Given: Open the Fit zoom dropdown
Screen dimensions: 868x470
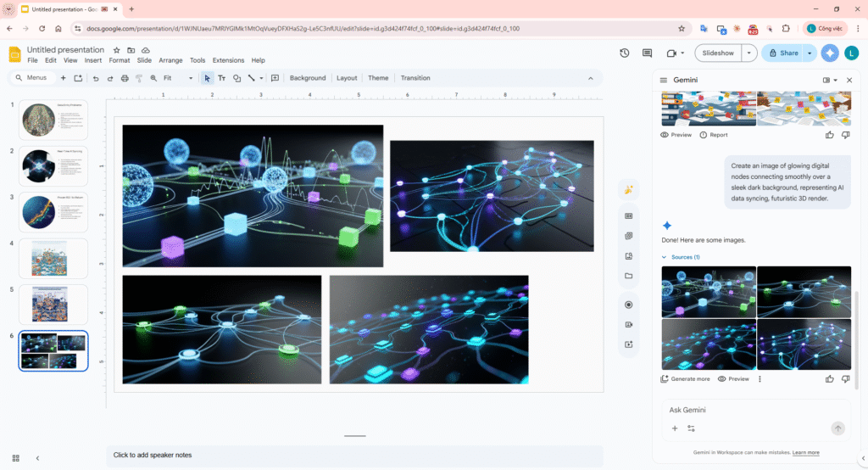Looking at the screenshot, I should point(178,78).
